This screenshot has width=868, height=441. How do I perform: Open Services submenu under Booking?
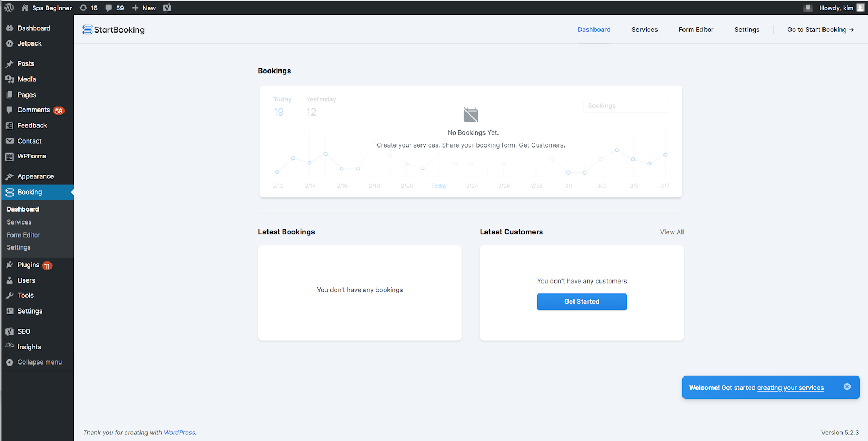point(19,222)
